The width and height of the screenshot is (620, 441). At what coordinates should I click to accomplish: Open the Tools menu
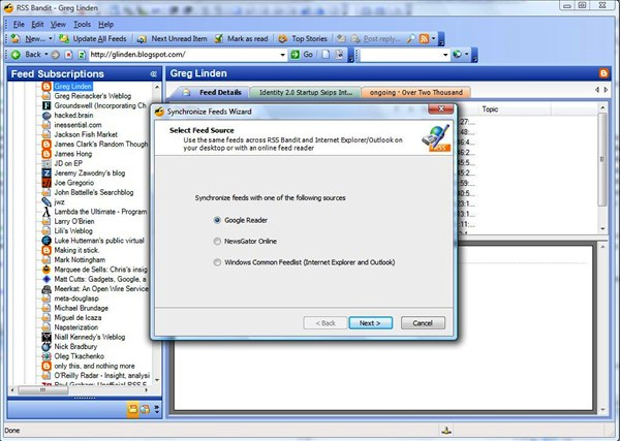tap(82, 25)
